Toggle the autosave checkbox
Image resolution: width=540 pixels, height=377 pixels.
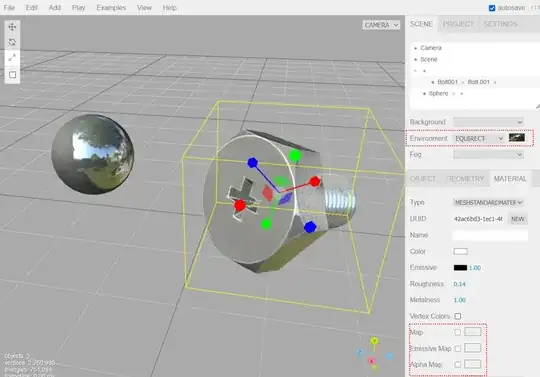pyautogui.click(x=492, y=8)
